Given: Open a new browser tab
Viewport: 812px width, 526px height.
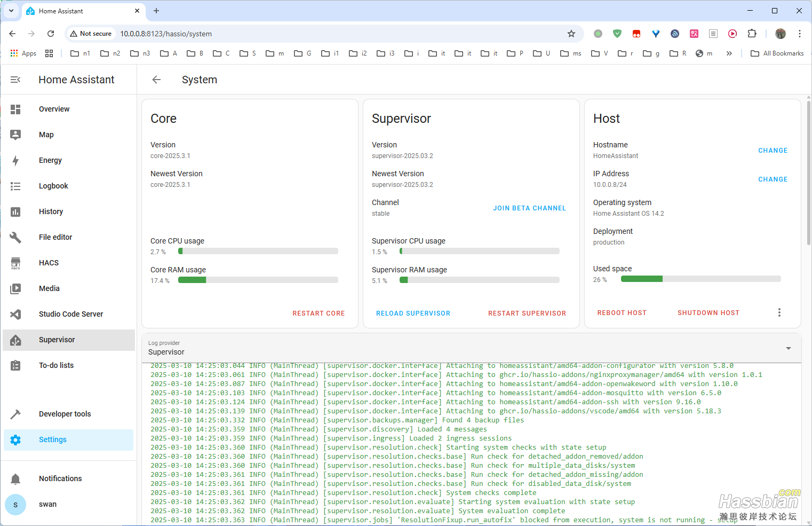Looking at the screenshot, I should 156,11.
